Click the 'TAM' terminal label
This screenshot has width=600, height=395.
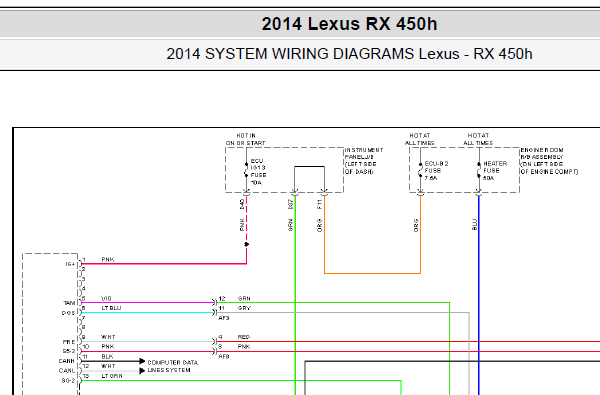(69, 303)
